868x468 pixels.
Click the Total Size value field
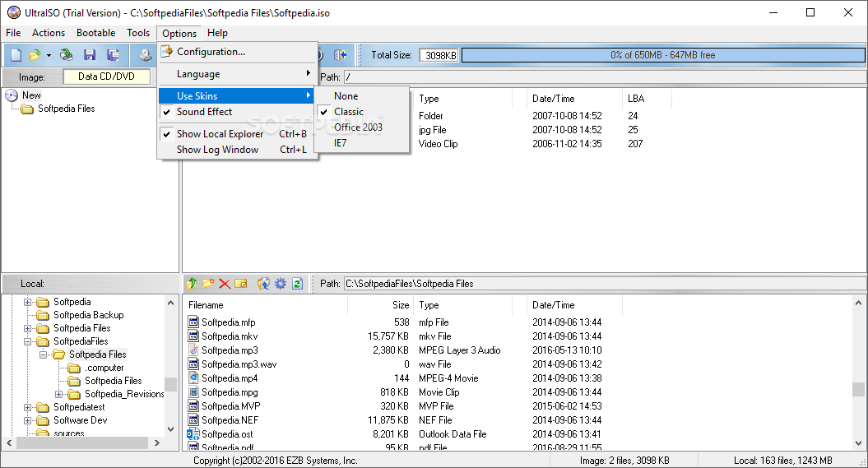[439, 55]
